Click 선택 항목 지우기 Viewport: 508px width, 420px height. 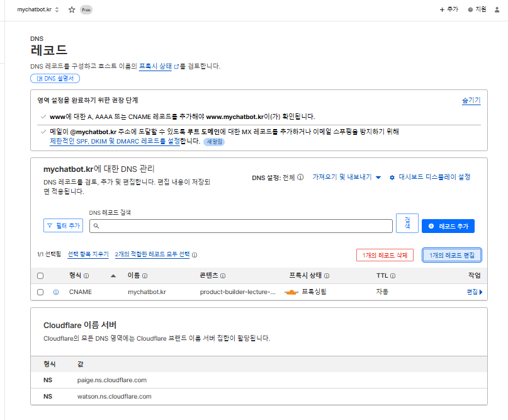(88, 254)
